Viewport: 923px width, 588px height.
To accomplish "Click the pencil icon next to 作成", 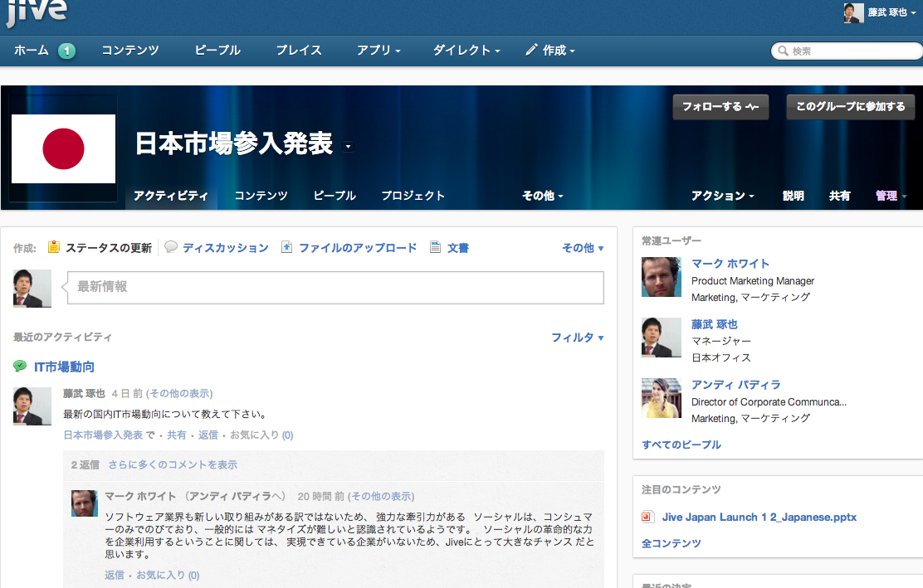I will pyautogui.click(x=531, y=50).
